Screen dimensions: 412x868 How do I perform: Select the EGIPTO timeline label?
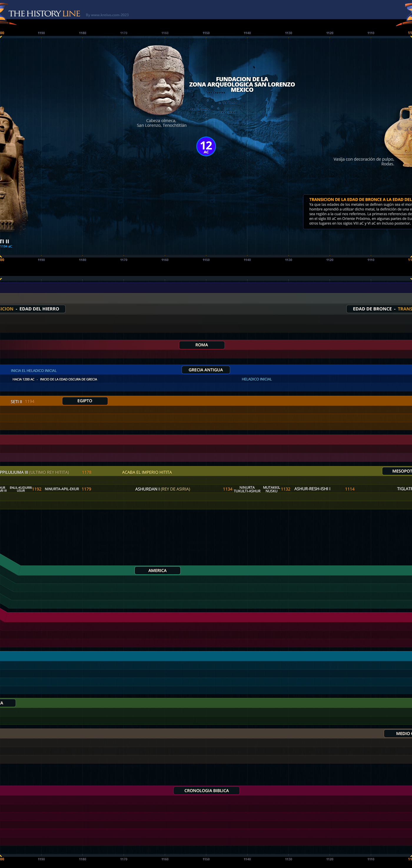tap(85, 401)
